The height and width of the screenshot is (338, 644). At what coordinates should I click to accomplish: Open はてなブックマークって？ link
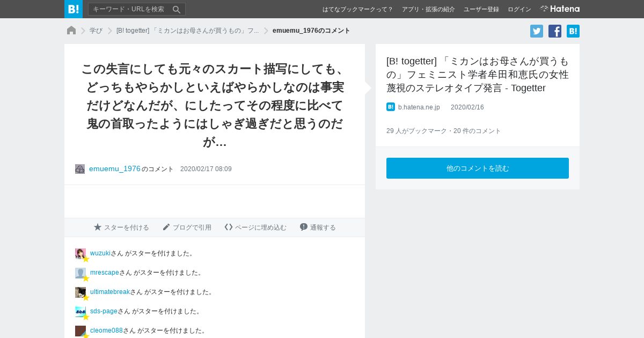coord(357,9)
